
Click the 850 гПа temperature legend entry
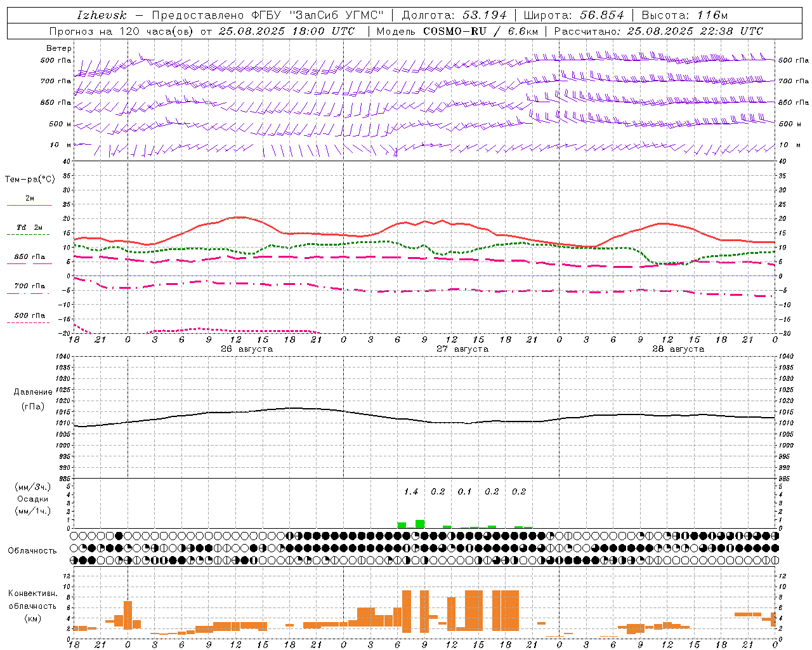tap(29, 257)
